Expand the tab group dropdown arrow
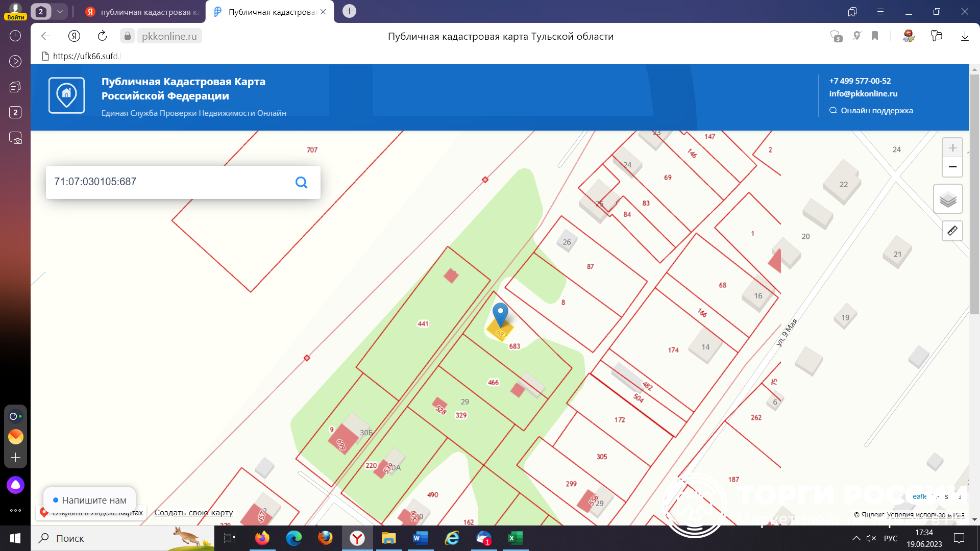Screen dimensions: 980x551 (x=60, y=11)
